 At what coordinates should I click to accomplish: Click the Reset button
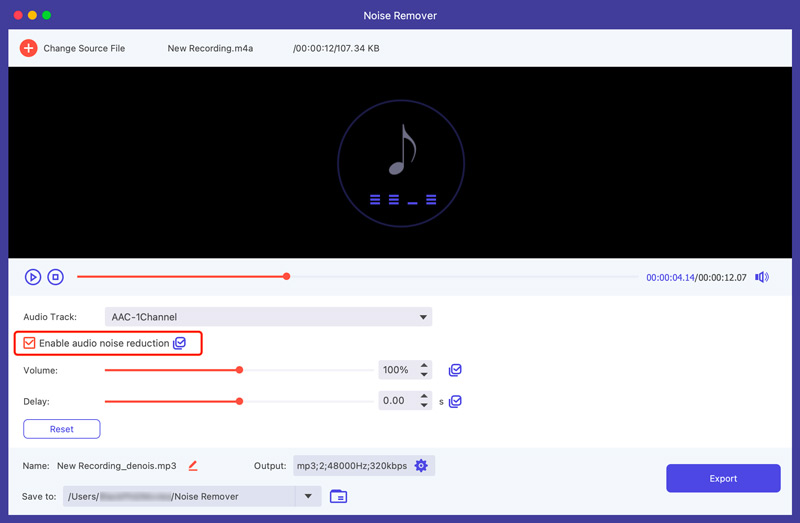pyautogui.click(x=62, y=429)
